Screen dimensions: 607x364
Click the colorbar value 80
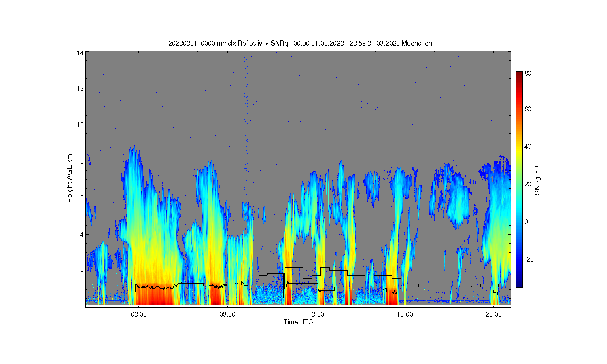click(528, 73)
